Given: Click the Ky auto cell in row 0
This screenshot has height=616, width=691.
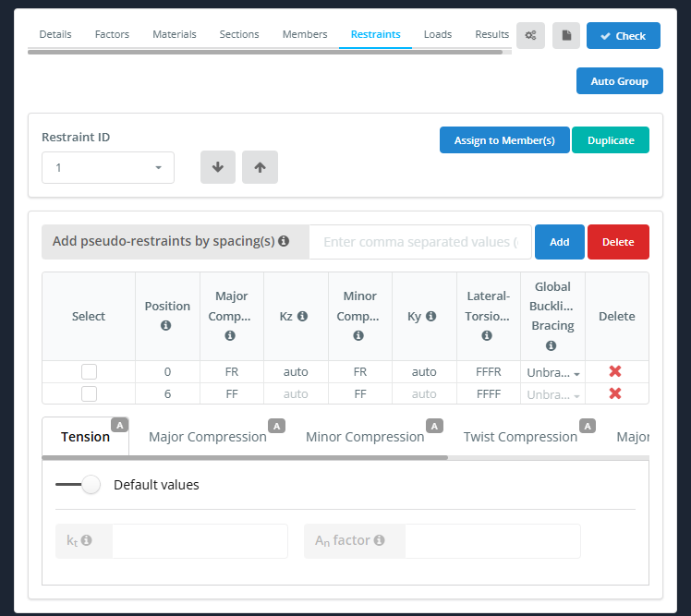Looking at the screenshot, I should point(424,372).
